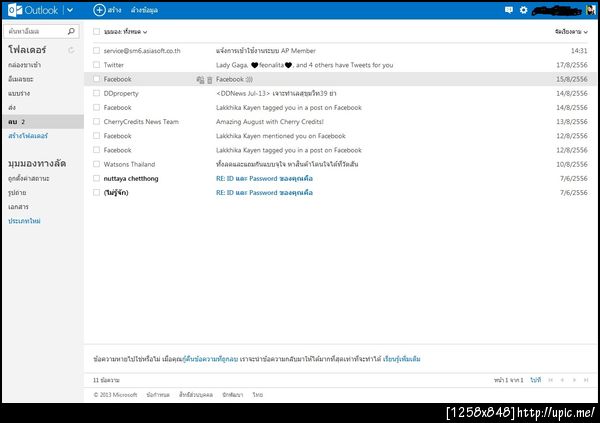The width and height of the screenshot is (600, 423).
Task: Check the Twitter message checkbox
Action: 96,65
